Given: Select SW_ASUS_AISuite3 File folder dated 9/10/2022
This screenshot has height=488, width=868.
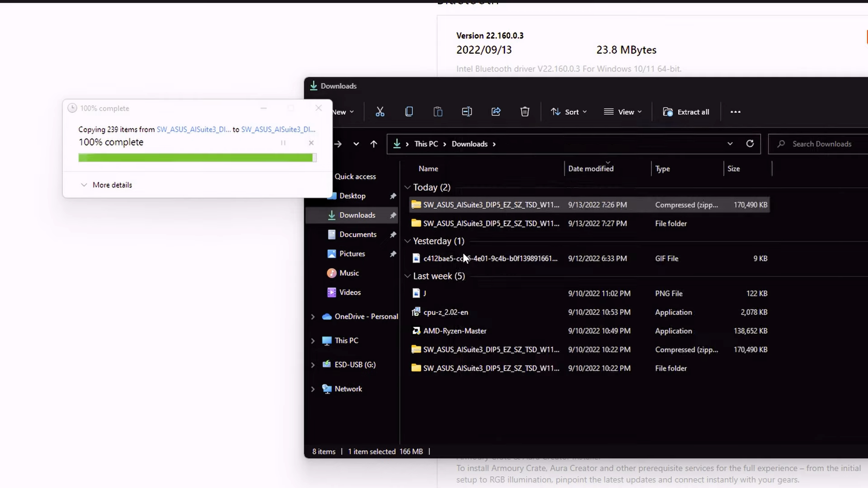Looking at the screenshot, I should click(x=590, y=368).
